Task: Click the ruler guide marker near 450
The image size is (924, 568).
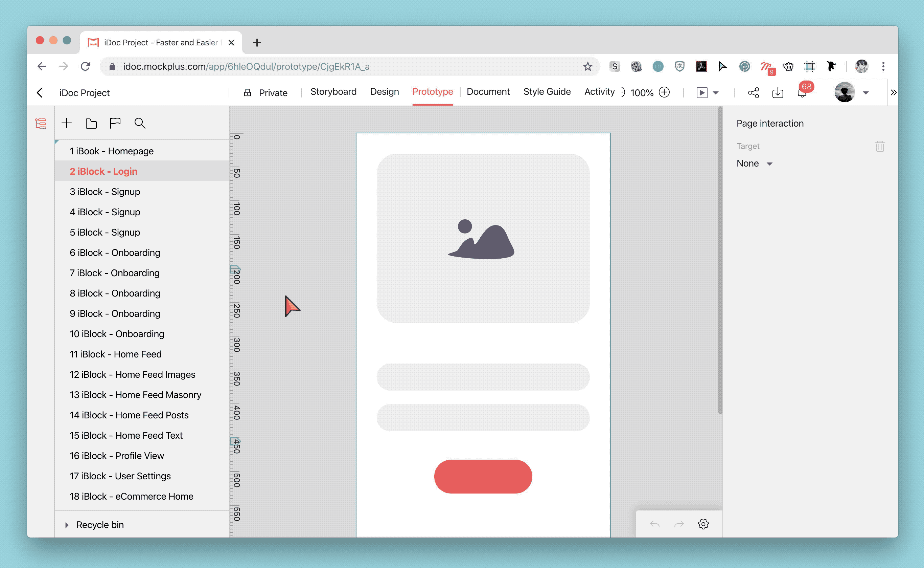Action: click(235, 441)
